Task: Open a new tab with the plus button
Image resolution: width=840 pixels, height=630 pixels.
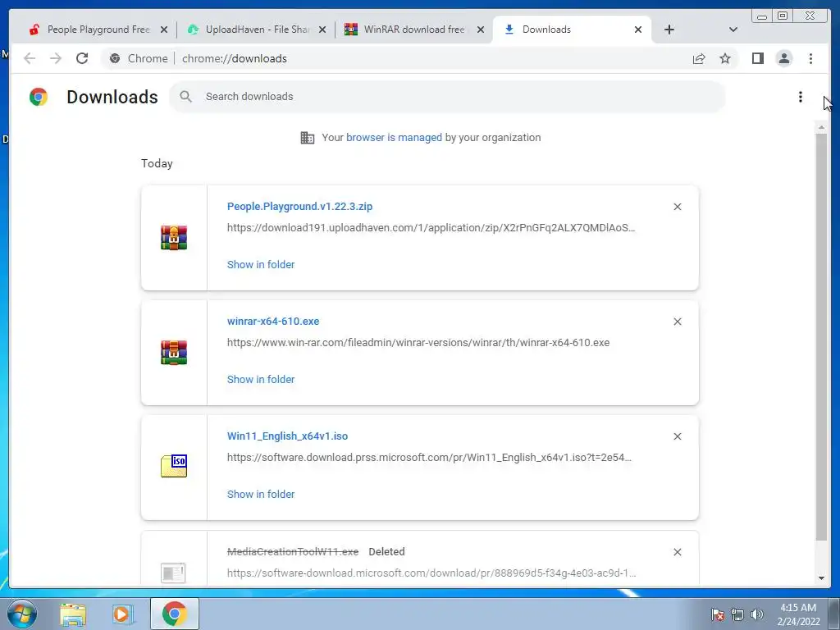Action: coord(669,30)
